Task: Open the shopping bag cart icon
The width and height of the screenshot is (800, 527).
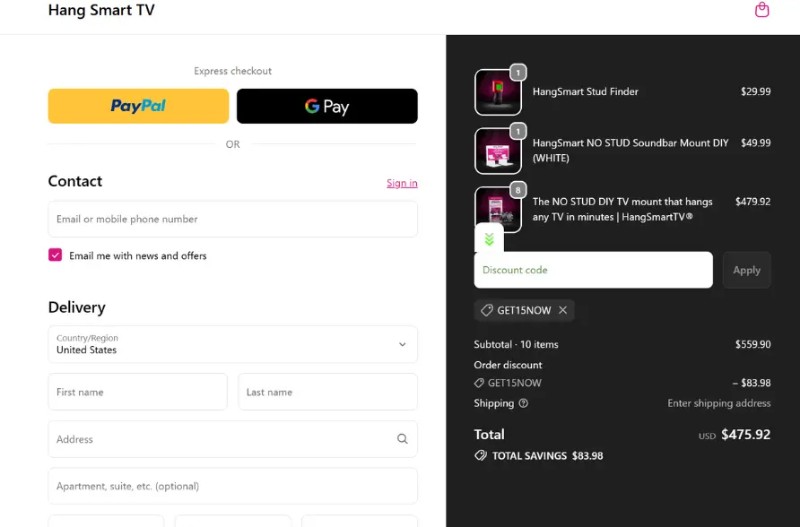Action: click(x=762, y=10)
